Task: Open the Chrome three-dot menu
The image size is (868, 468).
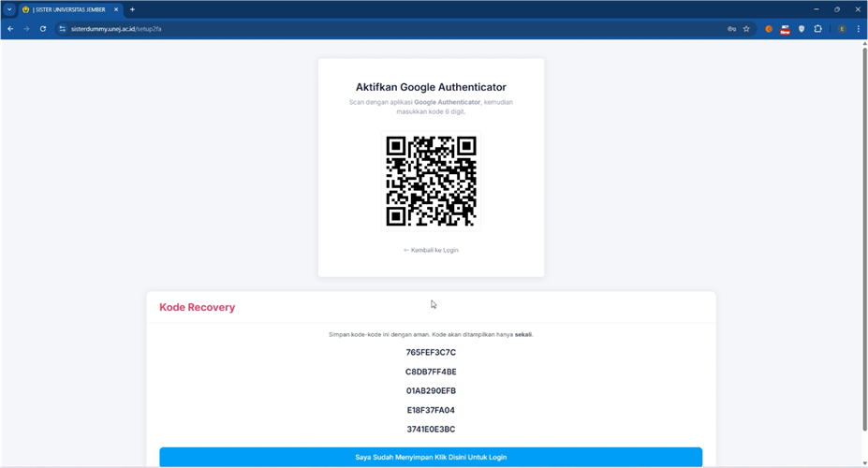Action: pos(858,29)
